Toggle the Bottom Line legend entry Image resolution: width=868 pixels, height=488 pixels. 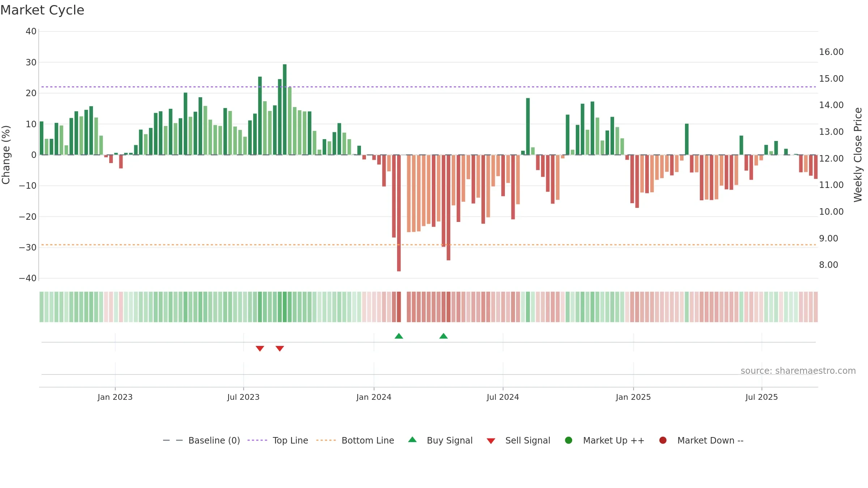coord(355,440)
